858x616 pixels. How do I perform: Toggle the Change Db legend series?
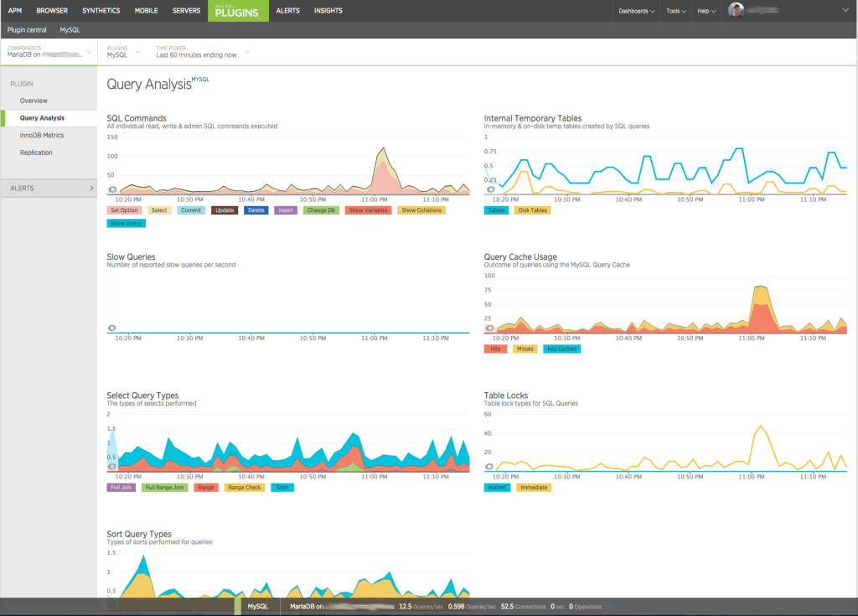321,210
